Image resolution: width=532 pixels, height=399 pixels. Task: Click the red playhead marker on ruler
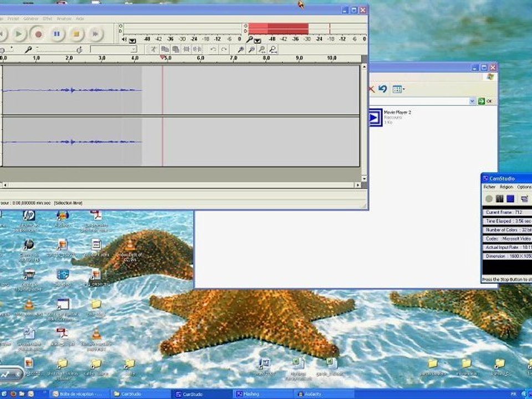coord(162,57)
